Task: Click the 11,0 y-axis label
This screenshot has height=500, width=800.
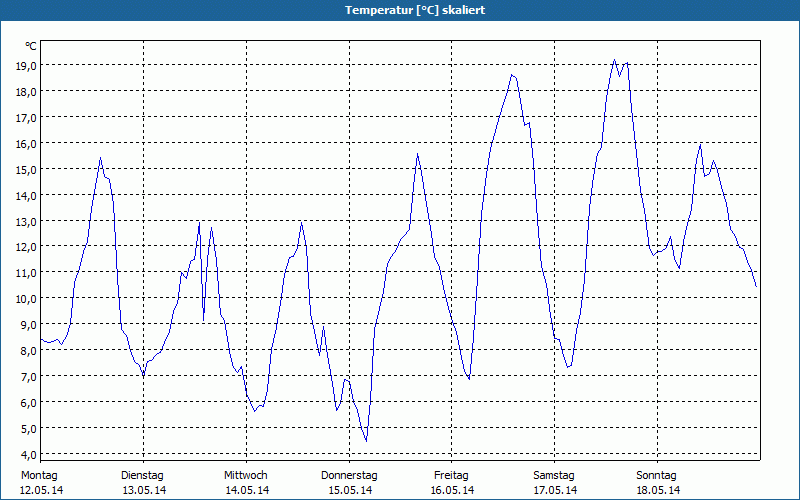Action: tap(26, 273)
